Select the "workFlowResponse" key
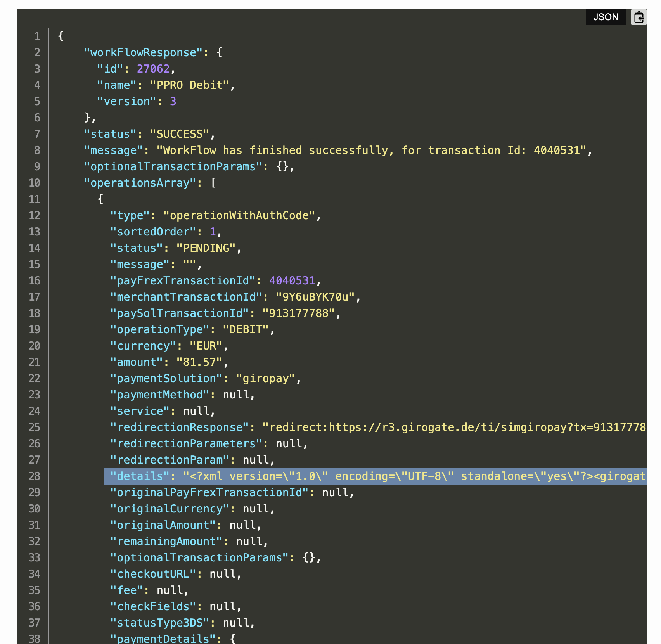661x644 pixels. click(144, 52)
